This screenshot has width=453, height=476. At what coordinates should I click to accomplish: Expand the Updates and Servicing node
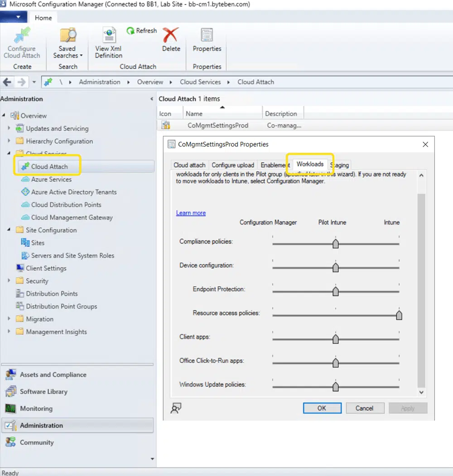[x=9, y=128]
